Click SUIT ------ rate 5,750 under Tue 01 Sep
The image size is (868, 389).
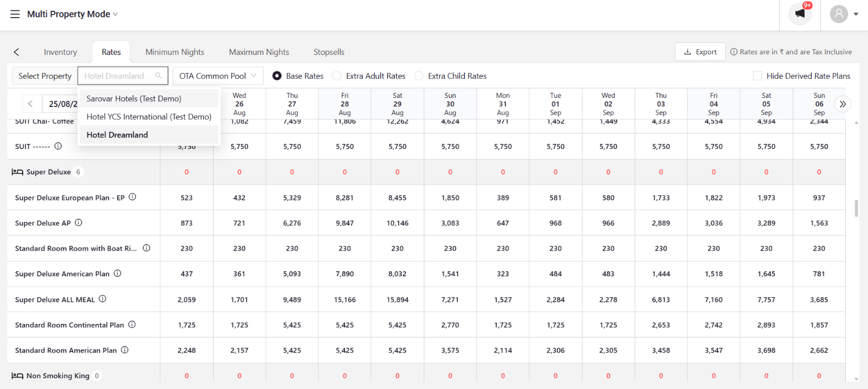555,147
